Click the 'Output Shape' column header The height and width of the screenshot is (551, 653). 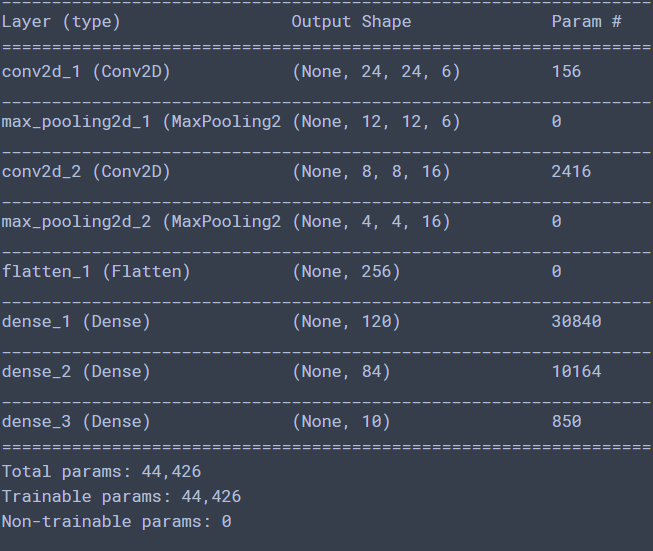pyautogui.click(x=351, y=22)
